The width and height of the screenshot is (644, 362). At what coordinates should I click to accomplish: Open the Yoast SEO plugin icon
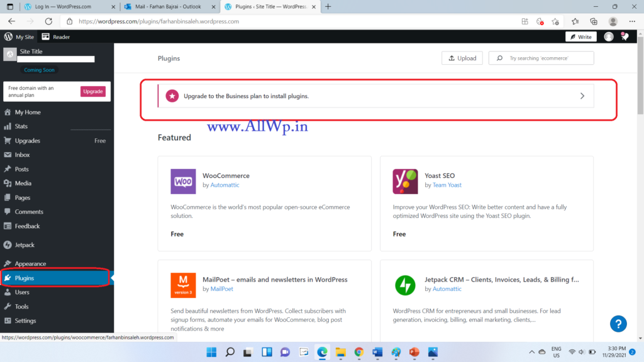(x=405, y=182)
